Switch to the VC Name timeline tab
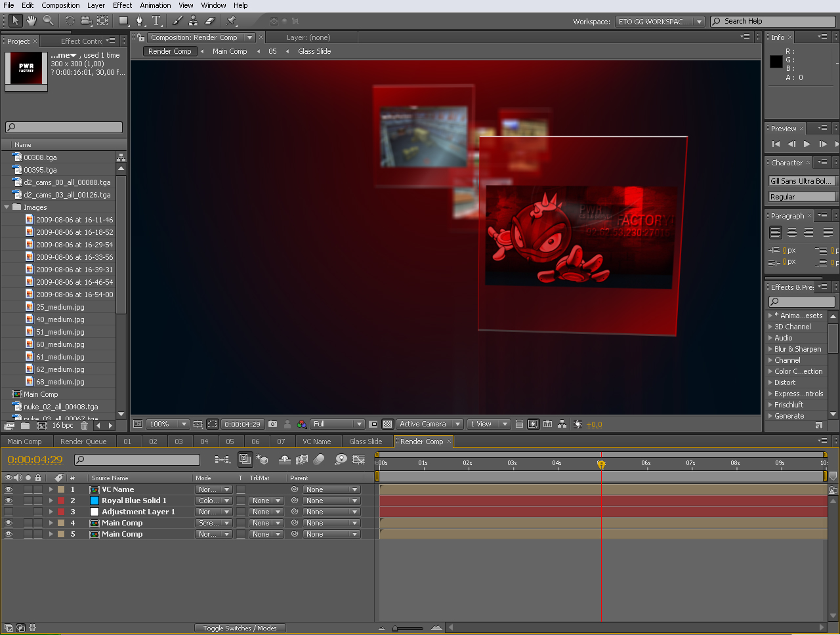The width and height of the screenshot is (840, 635). [316, 441]
